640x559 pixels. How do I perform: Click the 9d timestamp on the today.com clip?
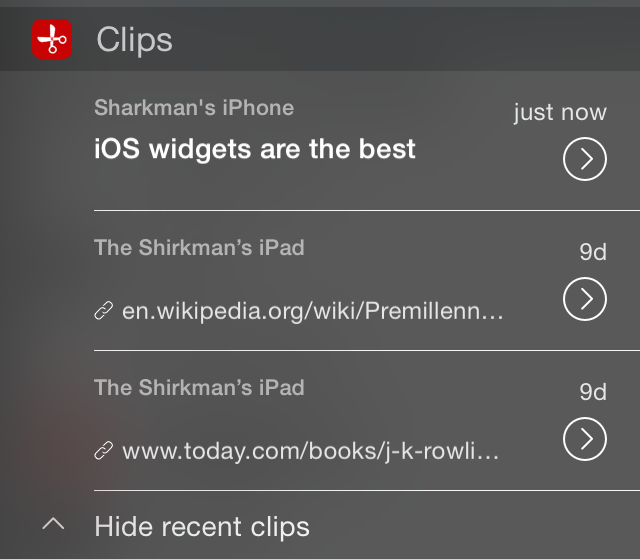tap(593, 392)
